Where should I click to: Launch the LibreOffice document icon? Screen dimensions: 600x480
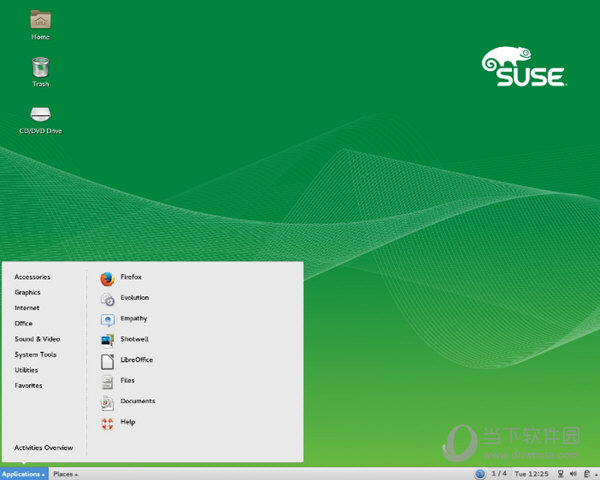coord(108,361)
